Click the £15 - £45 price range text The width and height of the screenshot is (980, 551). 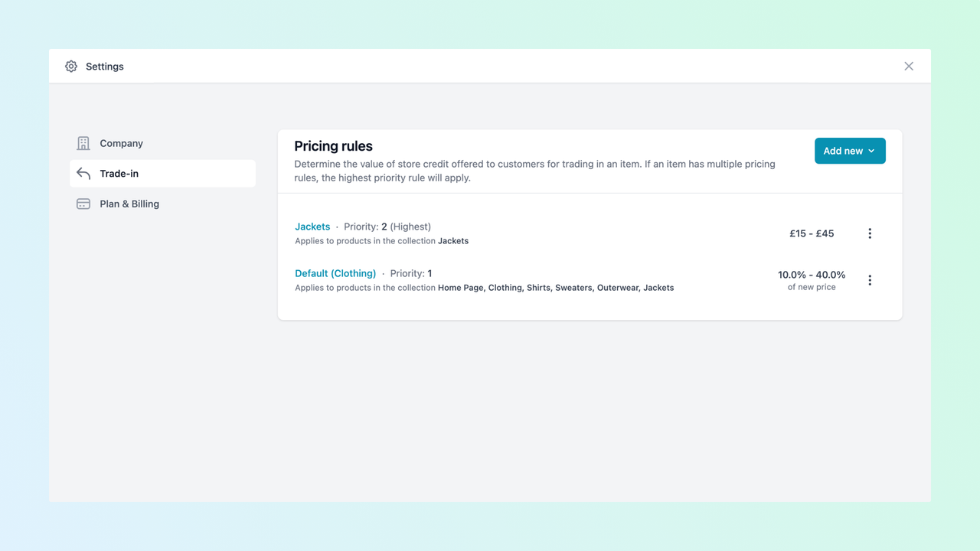tap(812, 233)
